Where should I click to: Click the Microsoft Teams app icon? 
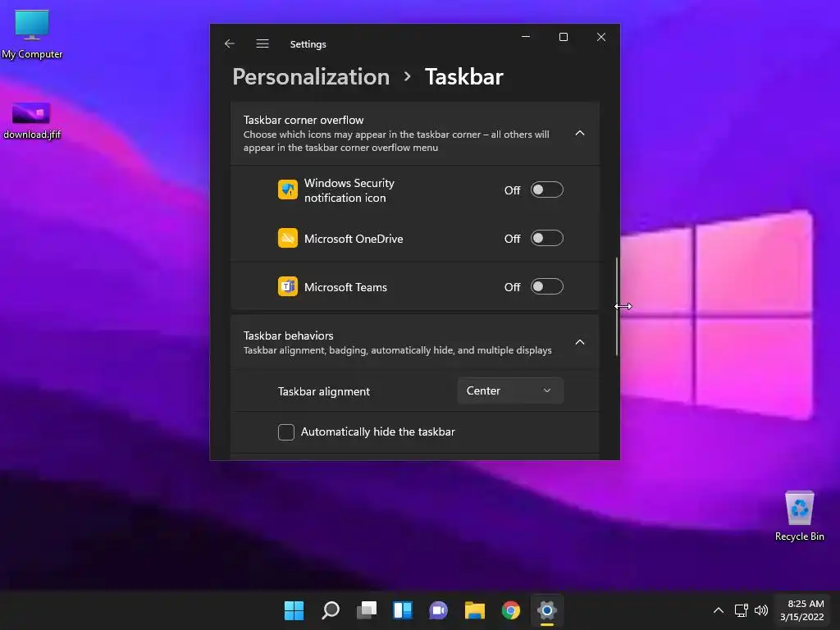pos(288,286)
